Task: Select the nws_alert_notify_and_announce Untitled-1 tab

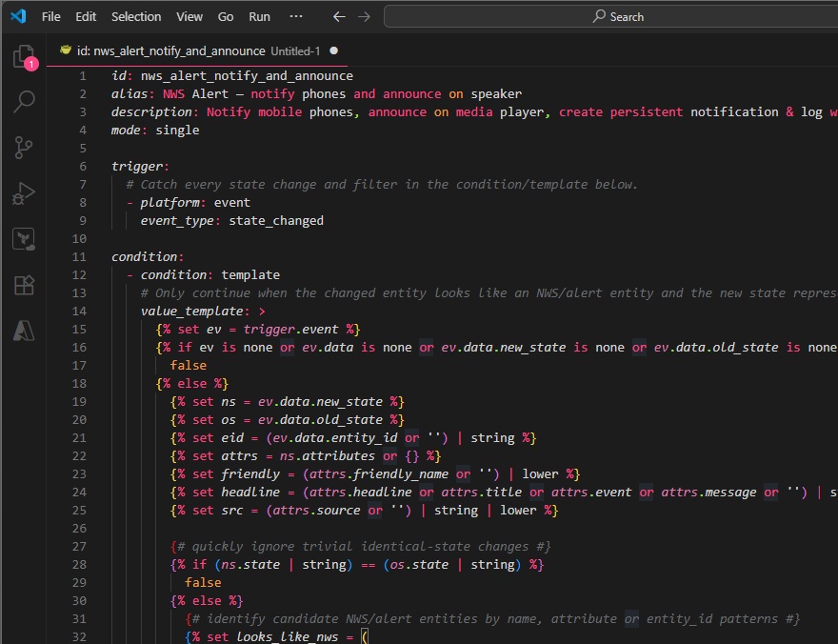Action: tap(198, 50)
